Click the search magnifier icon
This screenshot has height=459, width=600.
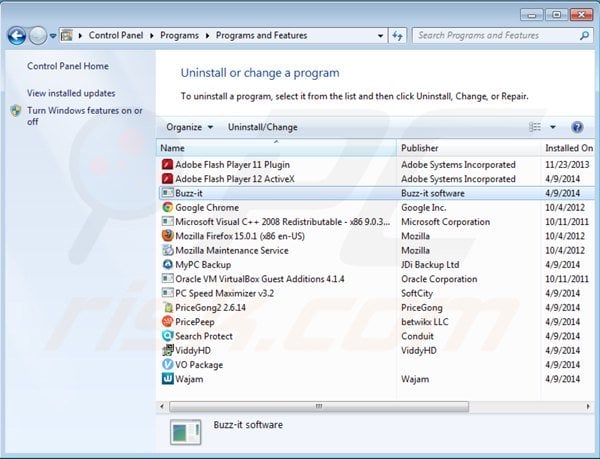(584, 36)
